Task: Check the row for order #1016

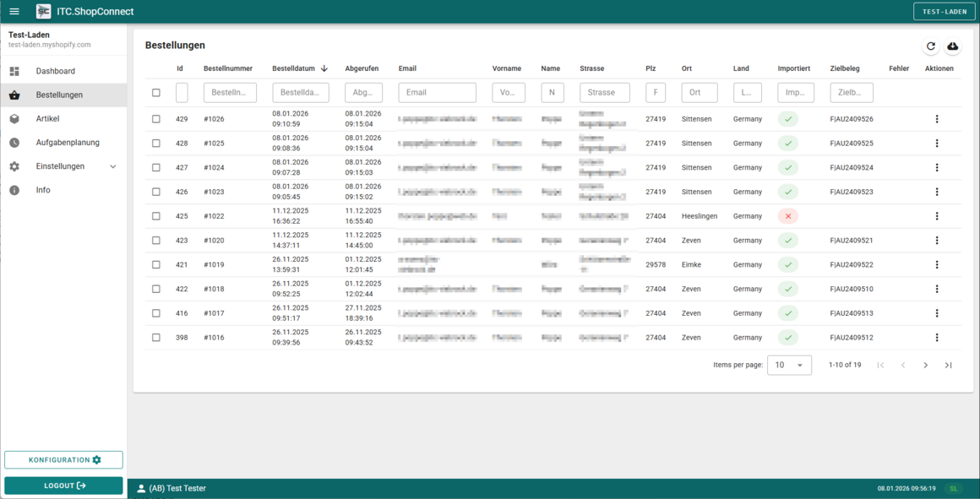Action: pyautogui.click(x=156, y=338)
